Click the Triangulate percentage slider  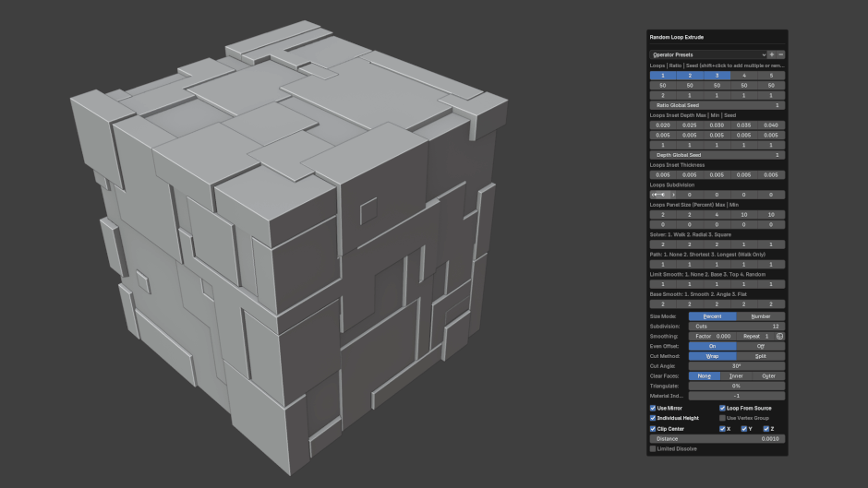pos(737,386)
